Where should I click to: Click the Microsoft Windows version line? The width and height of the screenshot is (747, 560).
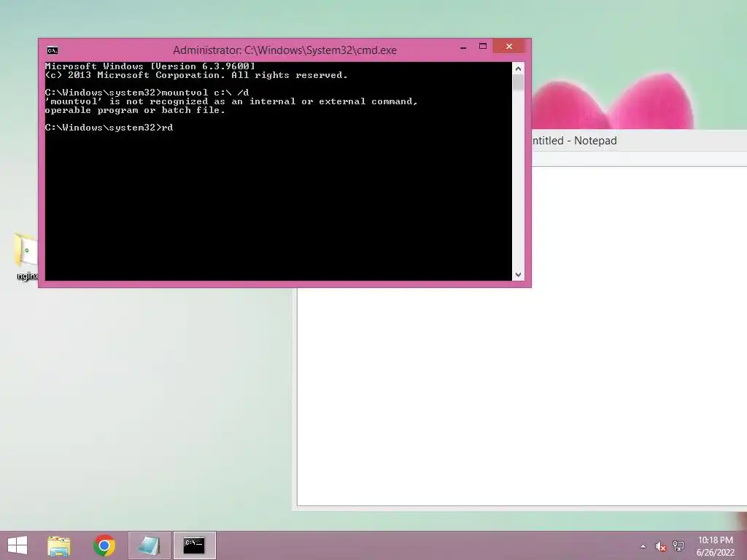click(150, 66)
